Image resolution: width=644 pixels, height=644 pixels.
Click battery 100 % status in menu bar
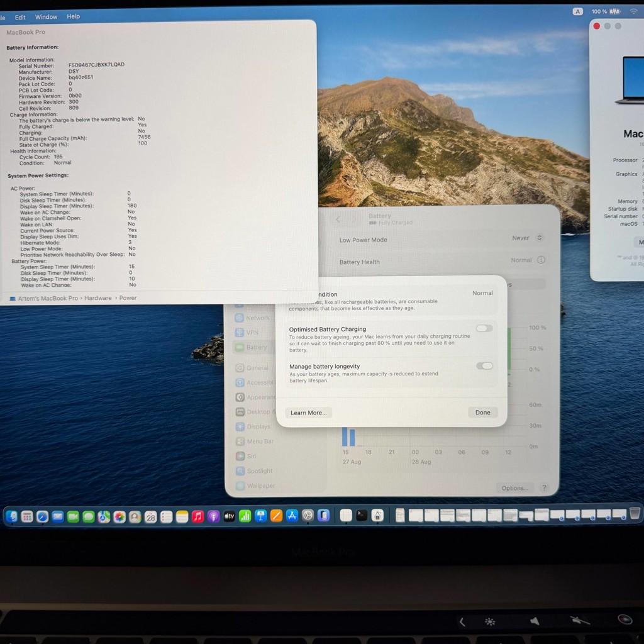[x=606, y=11]
